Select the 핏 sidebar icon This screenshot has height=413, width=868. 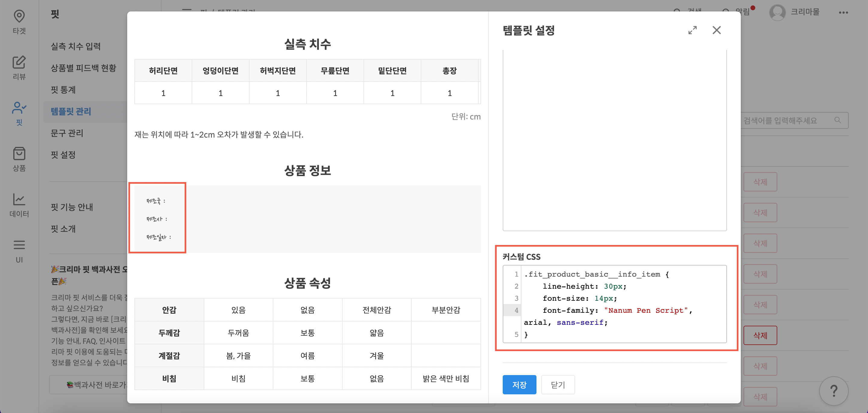[19, 113]
